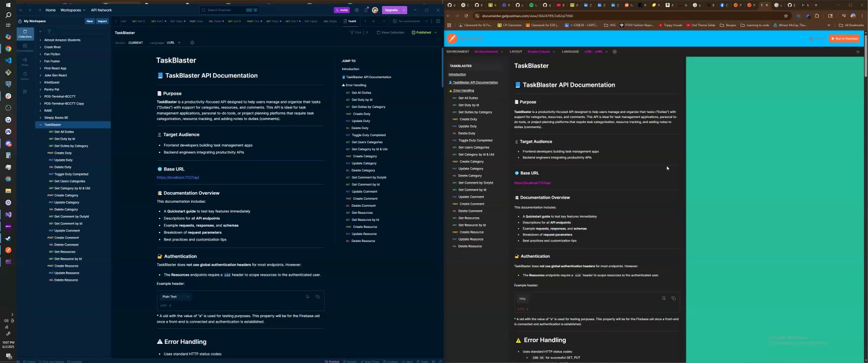Open the Workspaces dropdown

(73, 10)
